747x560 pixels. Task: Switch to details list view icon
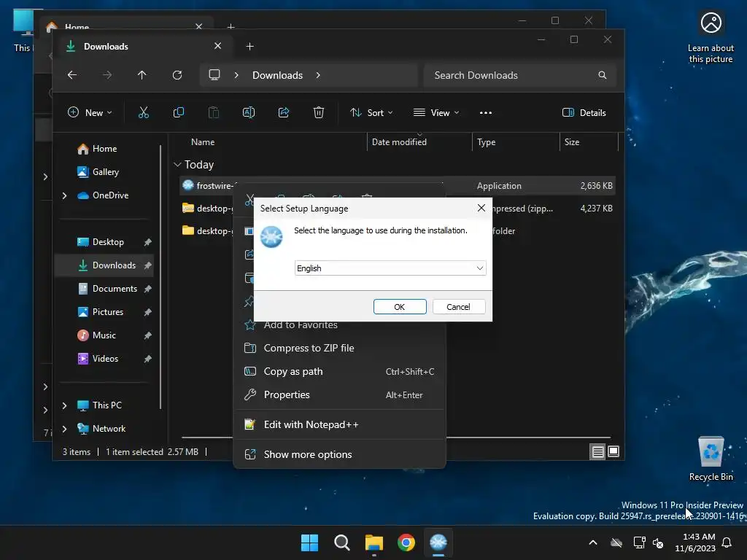click(x=597, y=451)
